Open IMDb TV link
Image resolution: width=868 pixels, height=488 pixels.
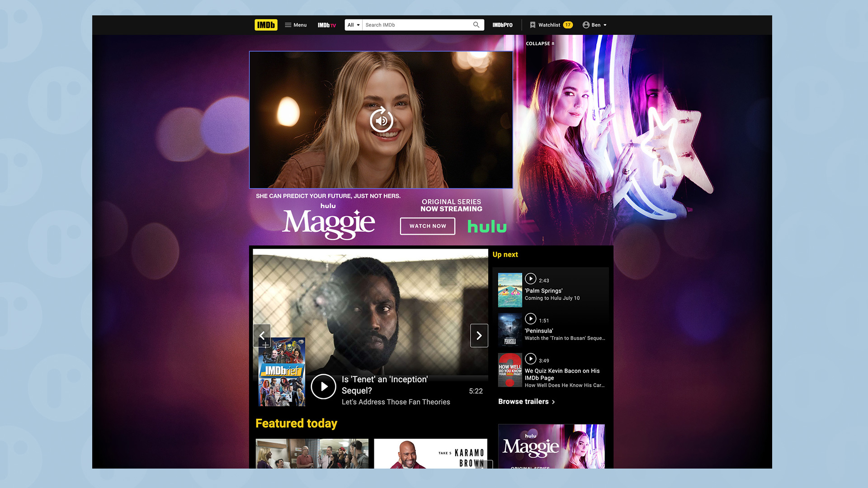point(326,25)
